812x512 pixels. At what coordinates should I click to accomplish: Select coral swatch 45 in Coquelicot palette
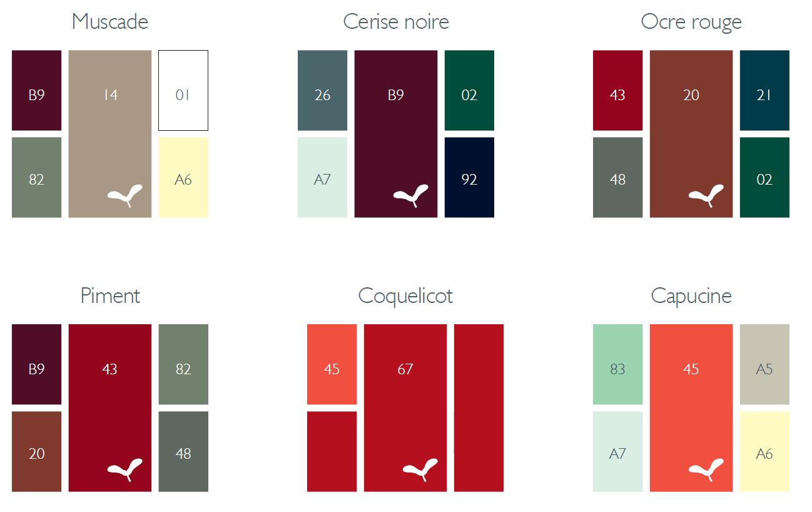click(x=332, y=365)
